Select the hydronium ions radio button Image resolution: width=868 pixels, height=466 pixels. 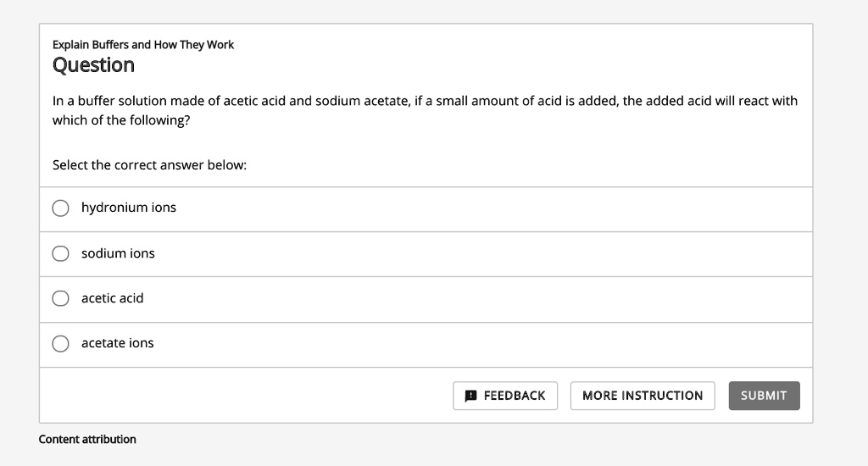[60, 208]
